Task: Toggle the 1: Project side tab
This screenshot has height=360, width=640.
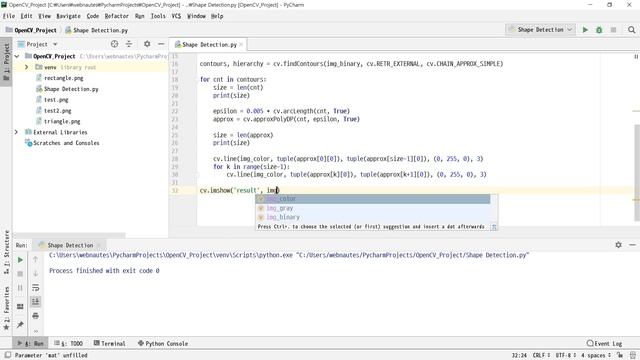Action: point(6,62)
